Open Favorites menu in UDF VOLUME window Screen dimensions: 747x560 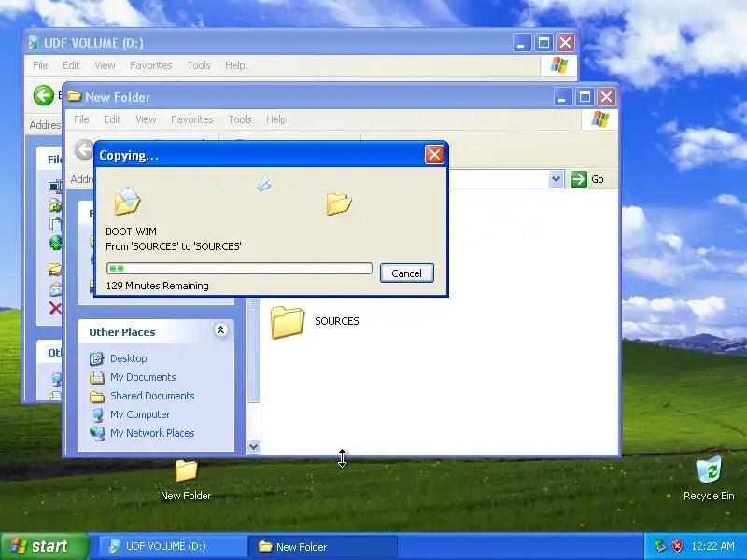click(151, 65)
